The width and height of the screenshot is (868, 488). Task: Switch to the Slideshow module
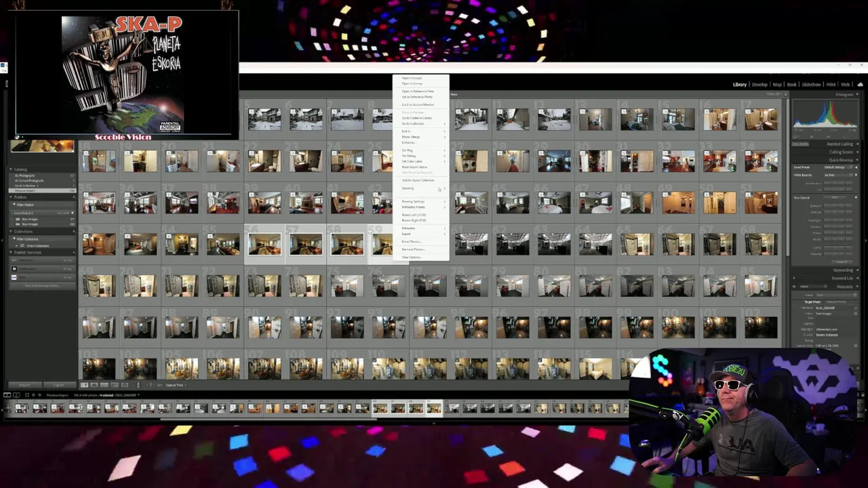tap(811, 85)
